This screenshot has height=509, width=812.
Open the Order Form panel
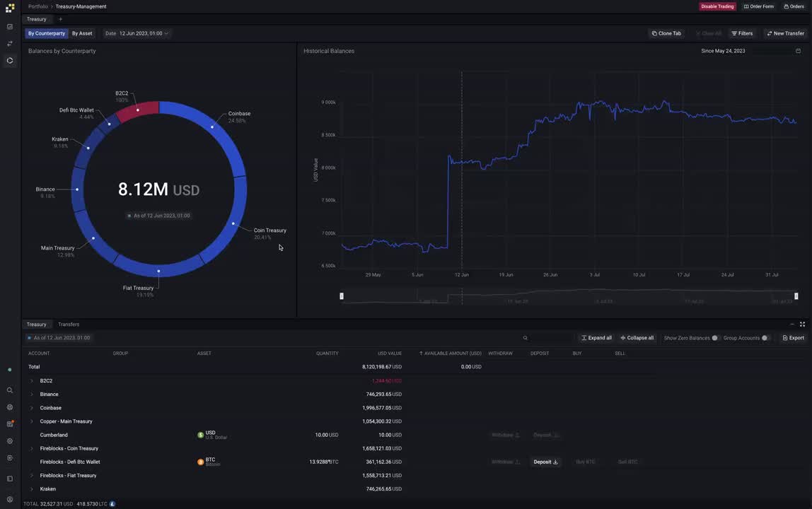[759, 6]
